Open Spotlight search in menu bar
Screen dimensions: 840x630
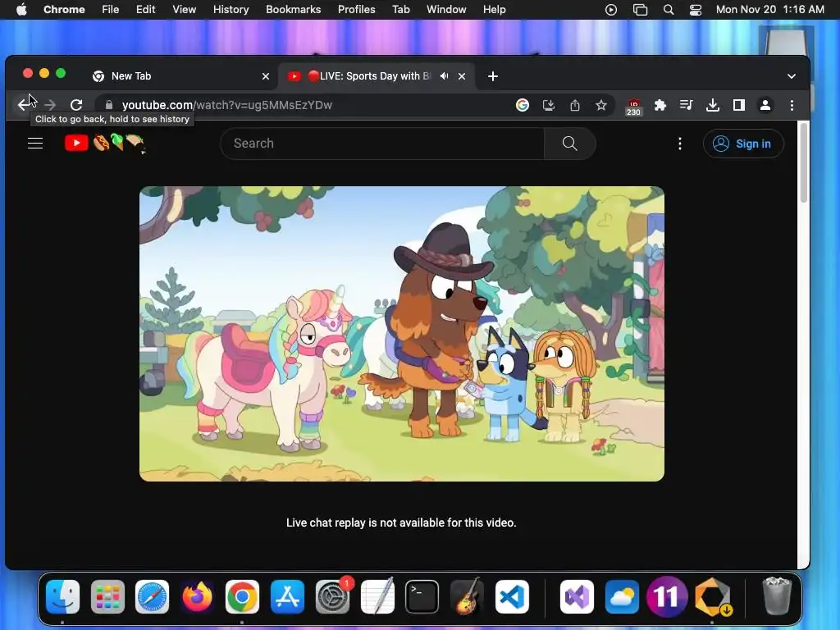pos(669,10)
